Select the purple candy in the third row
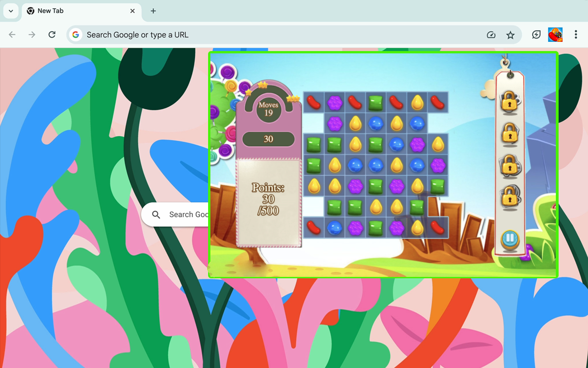This screenshot has height=368, width=588. [417, 144]
